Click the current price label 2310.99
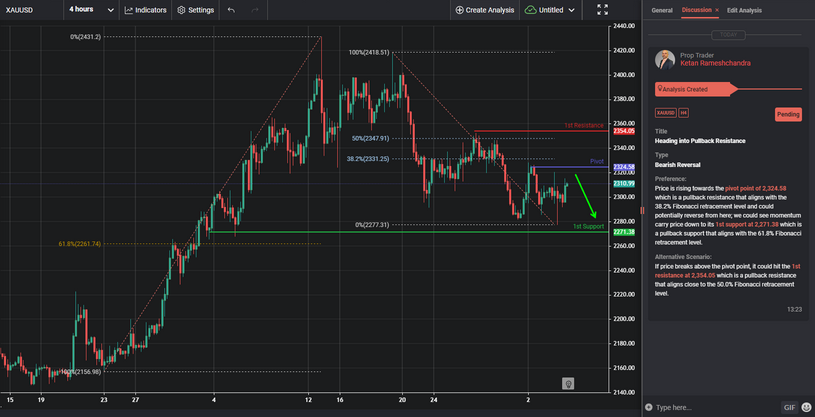 624,184
